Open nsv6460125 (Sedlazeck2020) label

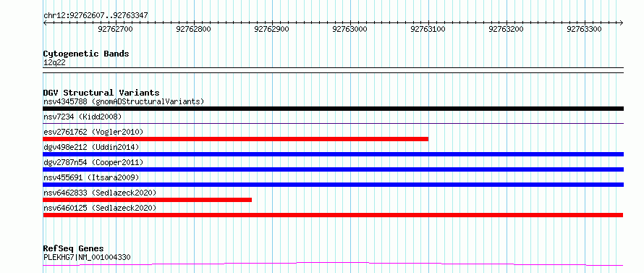[100, 208]
